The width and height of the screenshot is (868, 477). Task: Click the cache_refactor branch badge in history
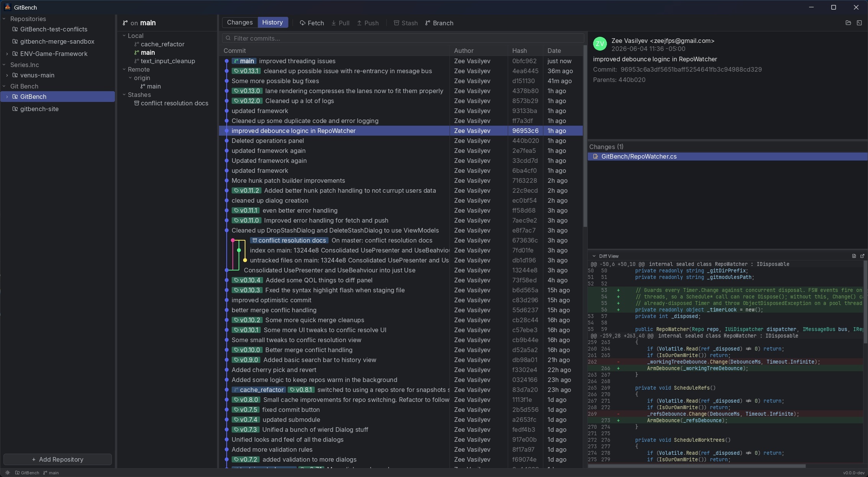pyautogui.click(x=258, y=390)
